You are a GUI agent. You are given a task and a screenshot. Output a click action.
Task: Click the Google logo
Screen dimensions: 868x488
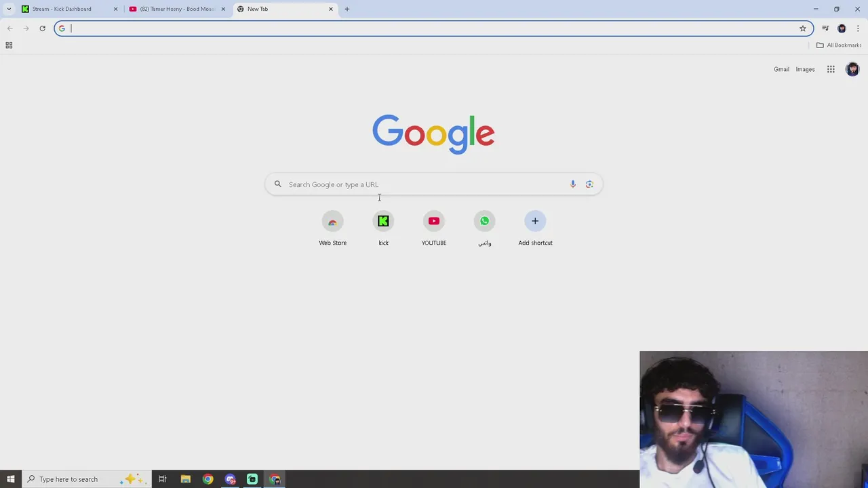tap(433, 134)
